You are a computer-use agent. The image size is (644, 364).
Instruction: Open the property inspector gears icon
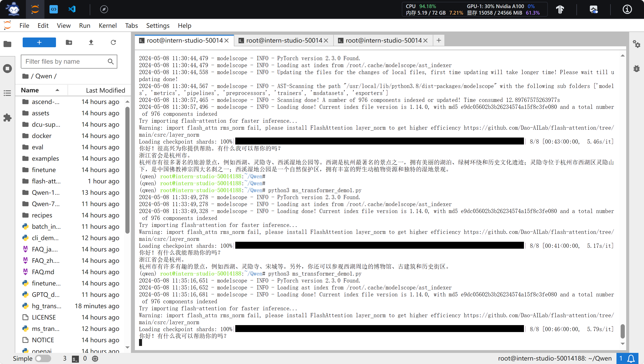pyautogui.click(x=636, y=44)
